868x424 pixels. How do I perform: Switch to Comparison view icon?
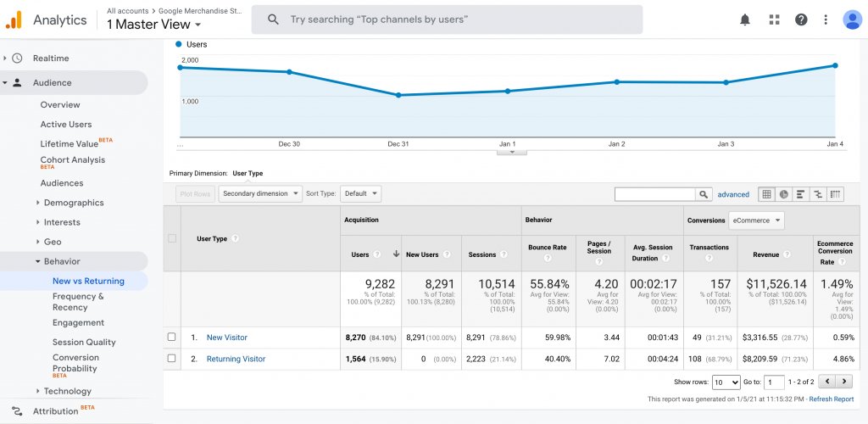click(818, 194)
